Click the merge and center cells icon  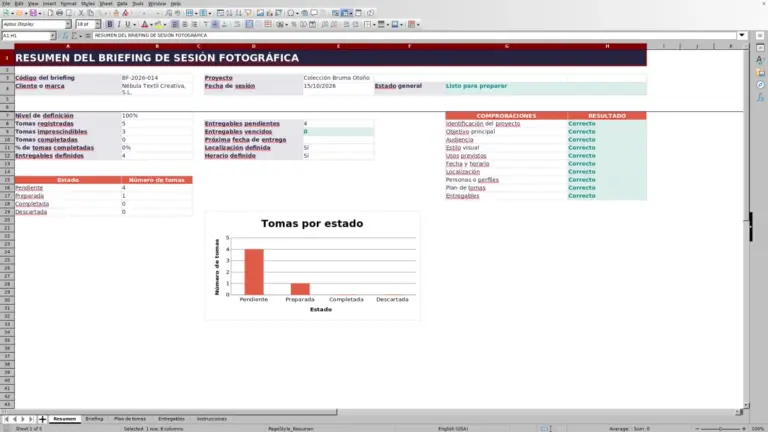point(249,24)
